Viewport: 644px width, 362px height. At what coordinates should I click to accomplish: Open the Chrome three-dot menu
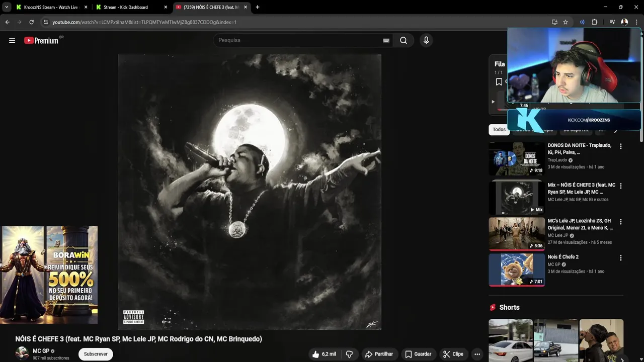tap(636, 22)
